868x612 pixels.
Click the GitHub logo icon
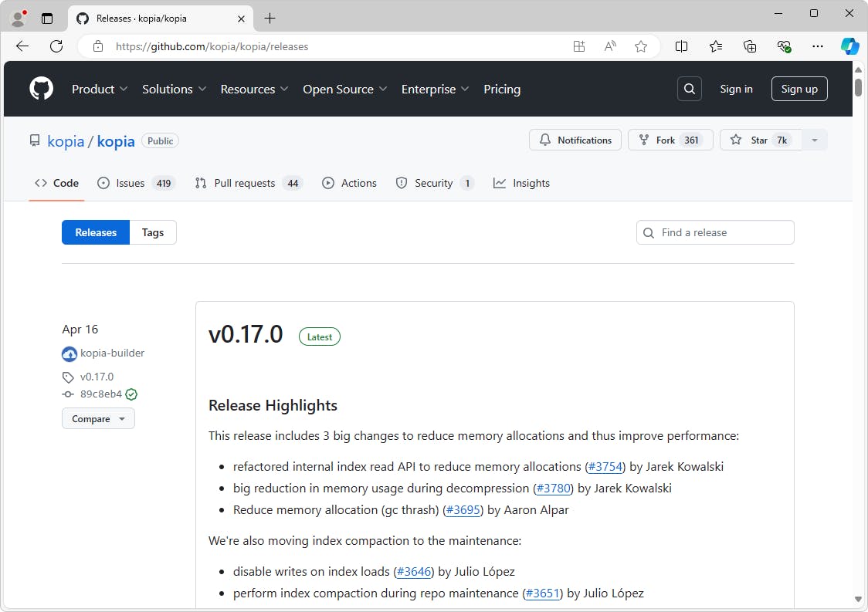pos(42,89)
